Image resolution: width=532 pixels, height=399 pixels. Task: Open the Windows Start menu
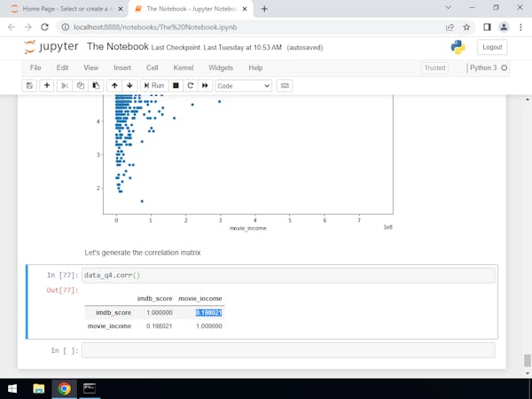pyautogui.click(x=12, y=389)
